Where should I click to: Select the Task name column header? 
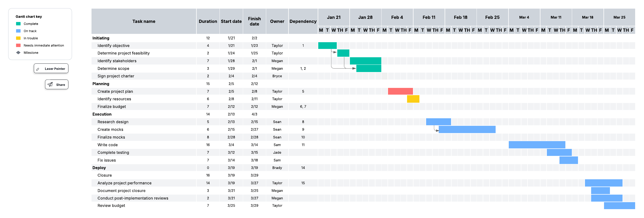point(144,22)
